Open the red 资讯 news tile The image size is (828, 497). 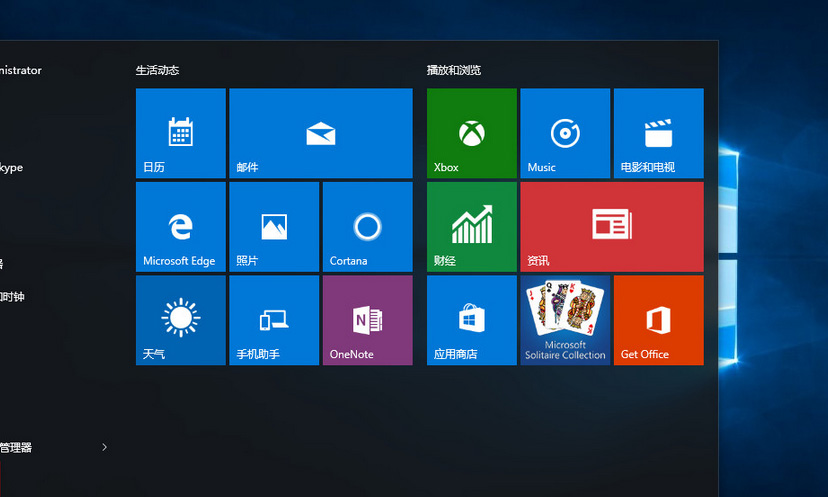click(x=612, y=227)
